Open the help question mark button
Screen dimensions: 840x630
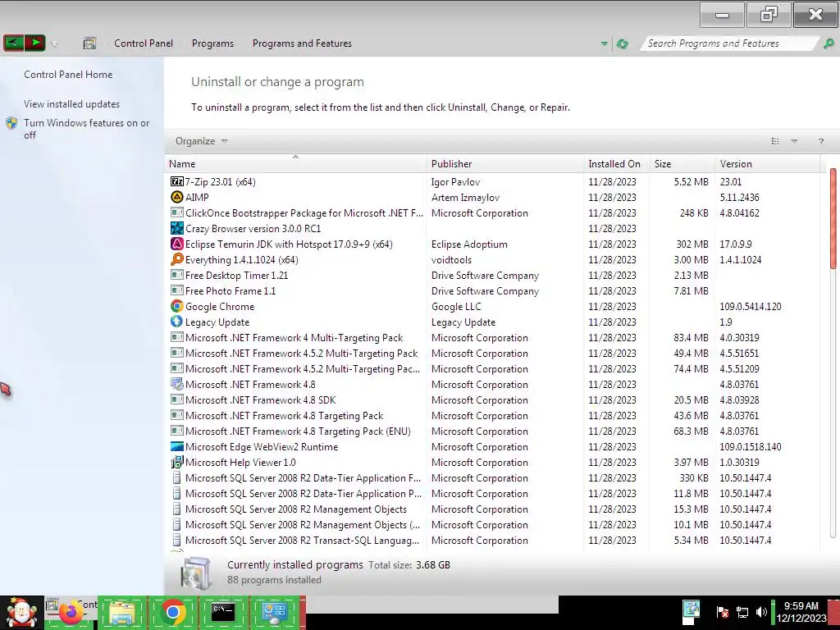tap(820, 141)
